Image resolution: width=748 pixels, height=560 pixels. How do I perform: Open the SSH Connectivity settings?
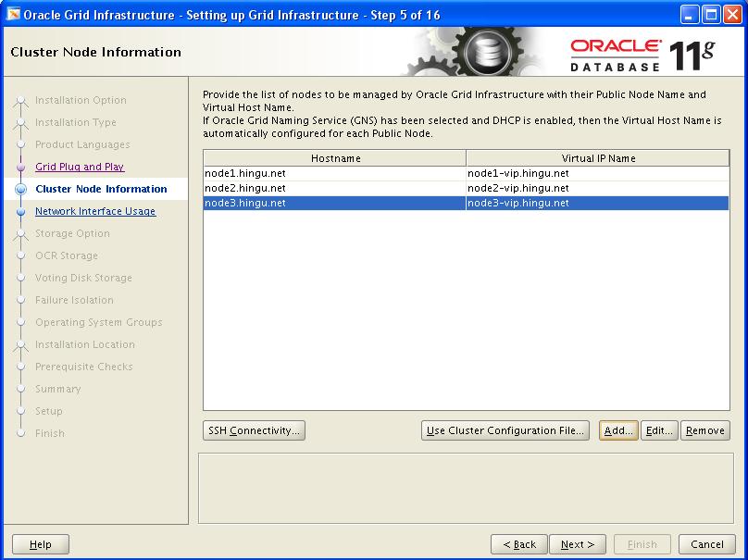(254, 430)
